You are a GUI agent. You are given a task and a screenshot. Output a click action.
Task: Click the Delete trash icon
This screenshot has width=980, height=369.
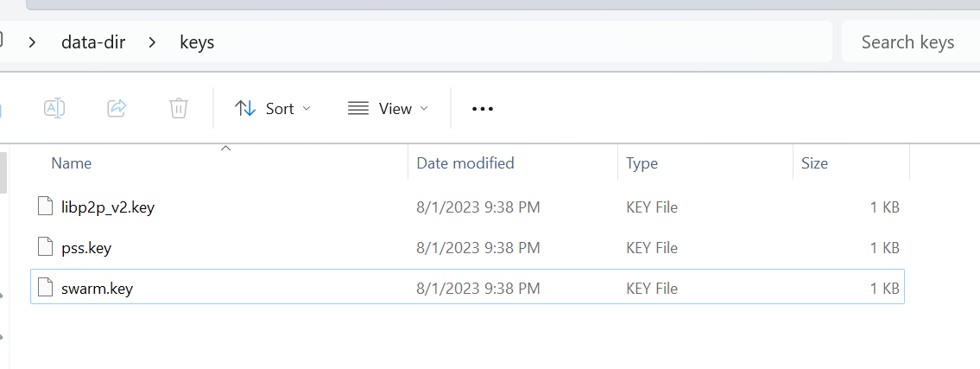tap(179, 108)
